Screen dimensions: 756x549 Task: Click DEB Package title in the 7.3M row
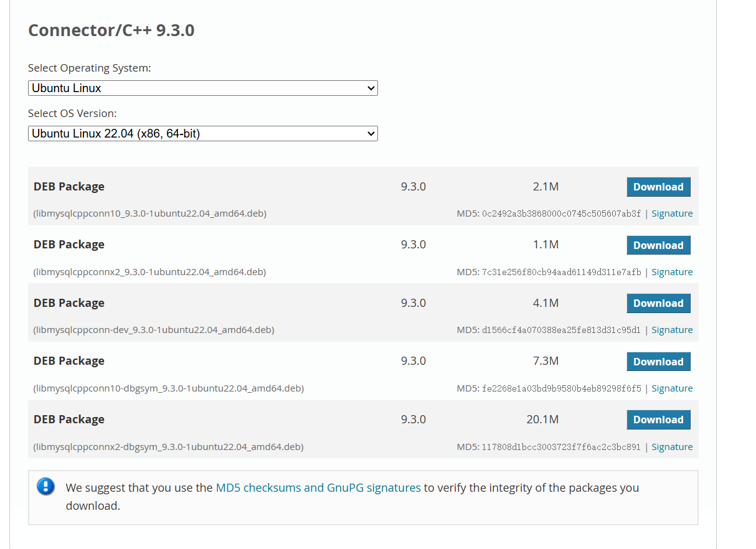click(69, 361)
